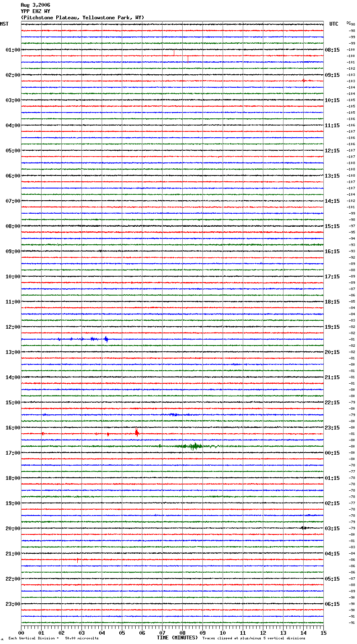Click the 12:15 UTC time label

click(332, 151)
